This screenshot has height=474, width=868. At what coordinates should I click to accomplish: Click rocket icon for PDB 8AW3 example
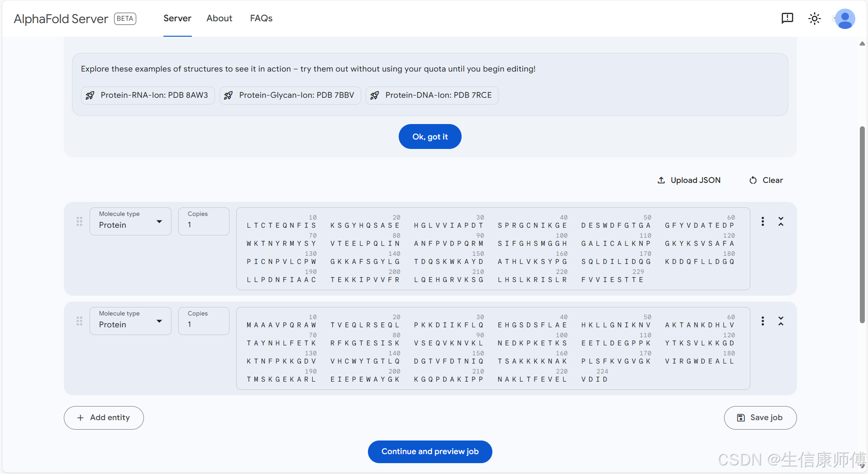point(90,95)
